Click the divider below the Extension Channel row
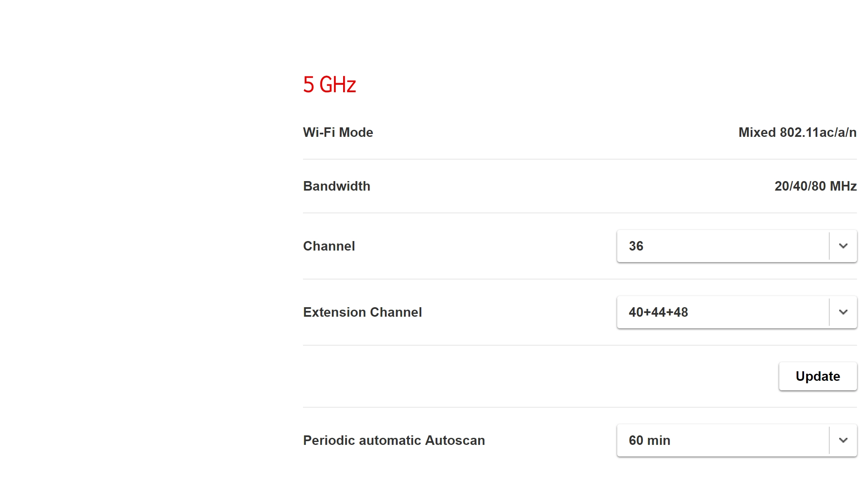Image resolution: width=864 pixels, height=504 pixels. (580, 345)
